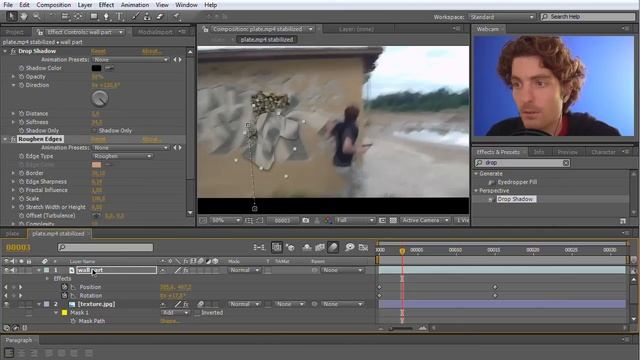Screen dimensions: 640x360
Task: Toggle video eye for texture.jpg layer
Action: point(6,304)
